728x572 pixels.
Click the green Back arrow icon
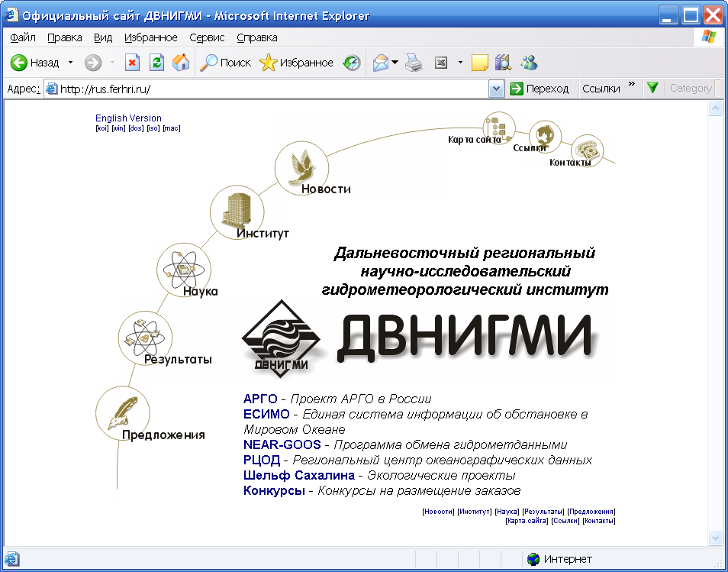[x=18, y=63]
